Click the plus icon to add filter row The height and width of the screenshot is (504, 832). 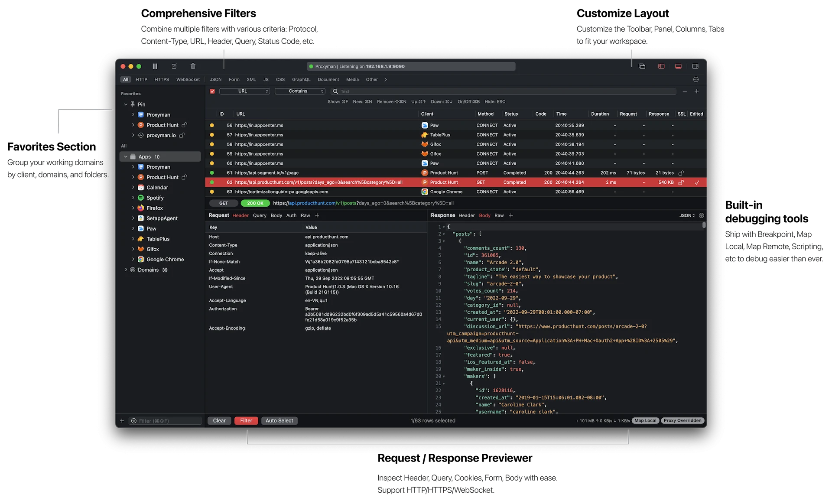696,91
